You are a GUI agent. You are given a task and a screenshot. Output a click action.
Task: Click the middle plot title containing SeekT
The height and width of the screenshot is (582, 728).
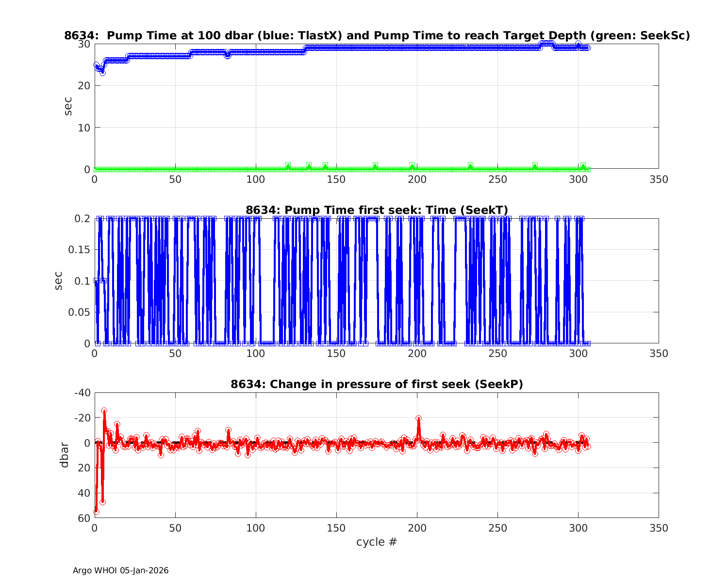point(377,210)
